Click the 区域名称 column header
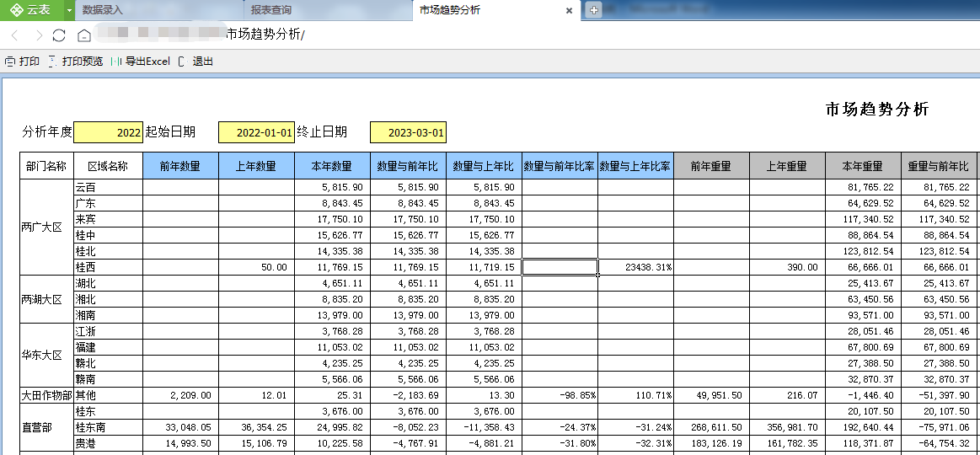Screen dimensions: 980x455 [108, 166]
